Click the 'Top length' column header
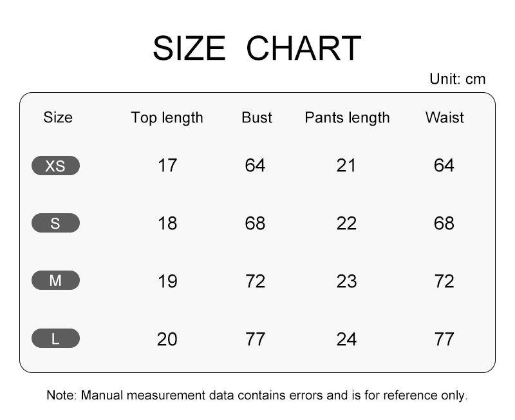Viewport: 515px width, 420px height. tap(167, 117)
